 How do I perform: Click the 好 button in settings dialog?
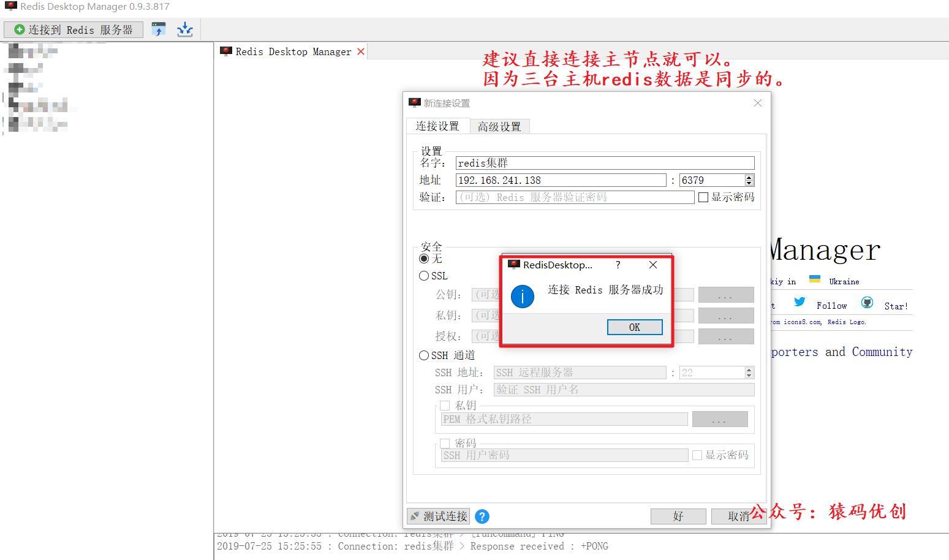(678, 516)
